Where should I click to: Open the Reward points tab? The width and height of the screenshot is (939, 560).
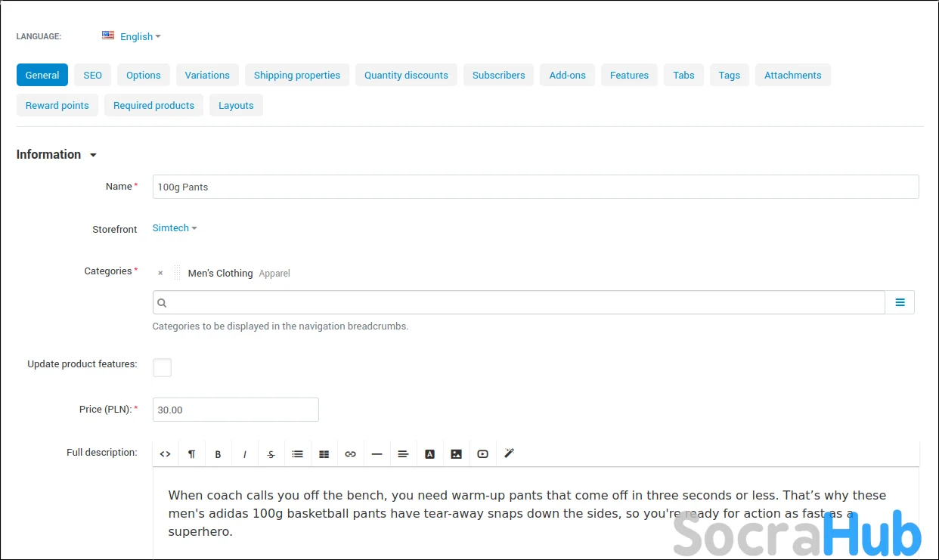pos(57,105)
